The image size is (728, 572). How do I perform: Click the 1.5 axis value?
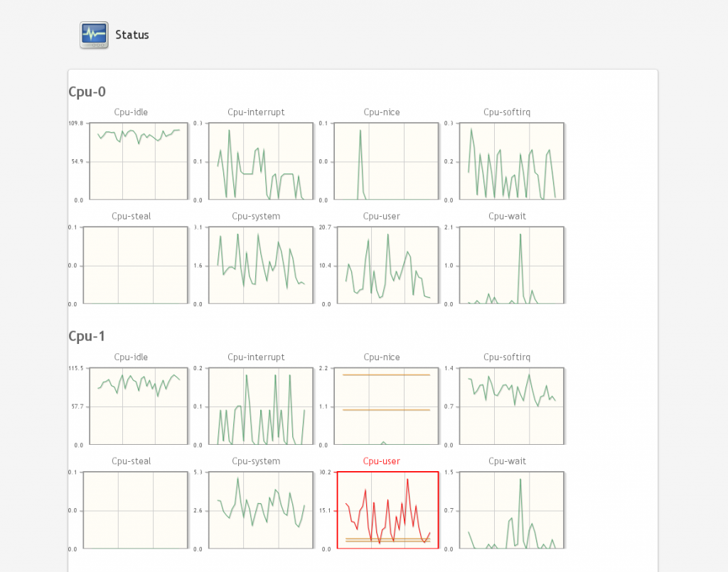coord(449,473)
